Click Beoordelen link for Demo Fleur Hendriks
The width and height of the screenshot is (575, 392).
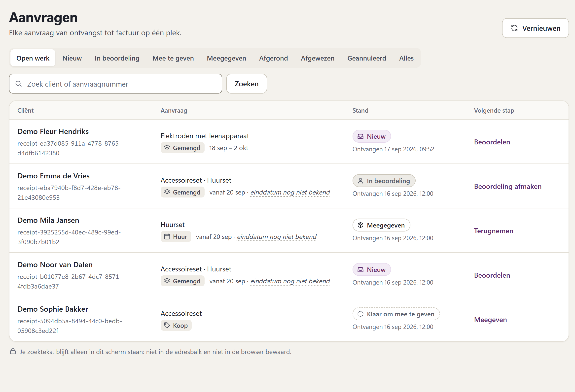tap(492, 142)
